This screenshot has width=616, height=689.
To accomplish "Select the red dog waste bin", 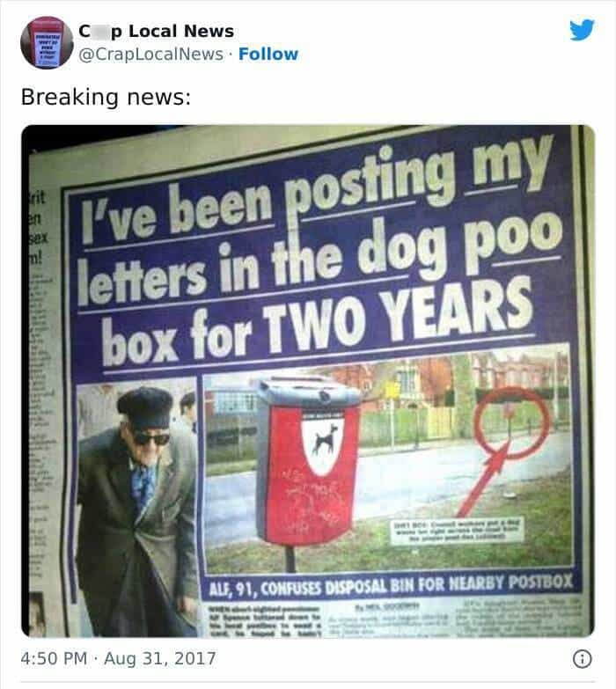I will (x=308, y=461).
